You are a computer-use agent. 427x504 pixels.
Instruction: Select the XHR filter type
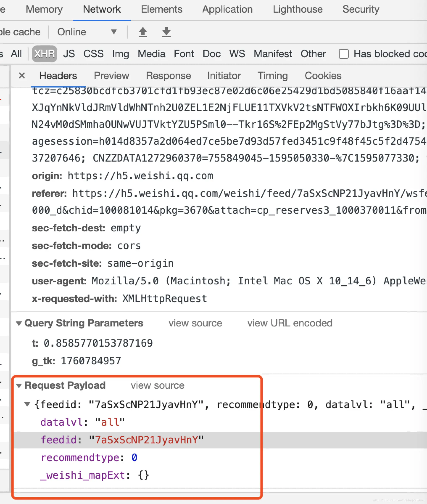coord(45,54)
